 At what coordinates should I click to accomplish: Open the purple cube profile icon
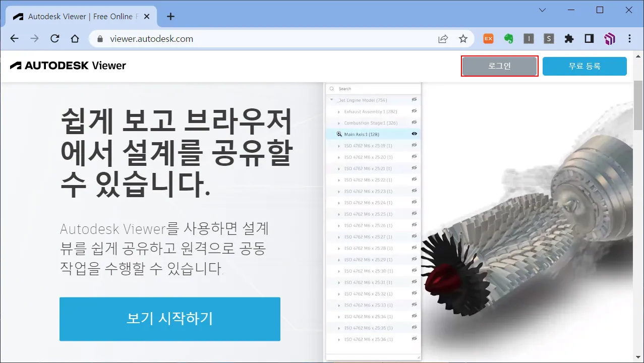[x=609, y=38]
